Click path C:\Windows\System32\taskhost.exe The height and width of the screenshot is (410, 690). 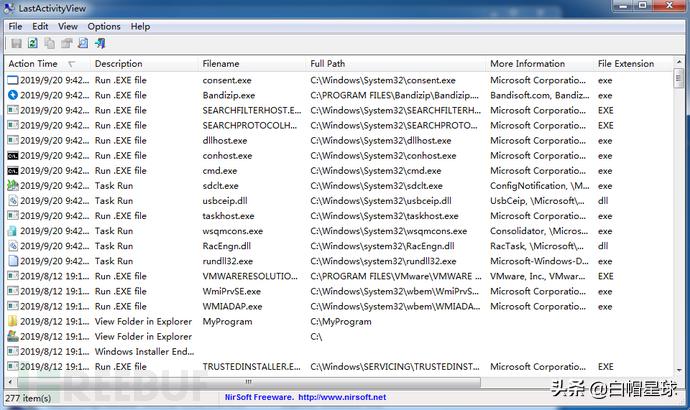(x=384, y=216)
